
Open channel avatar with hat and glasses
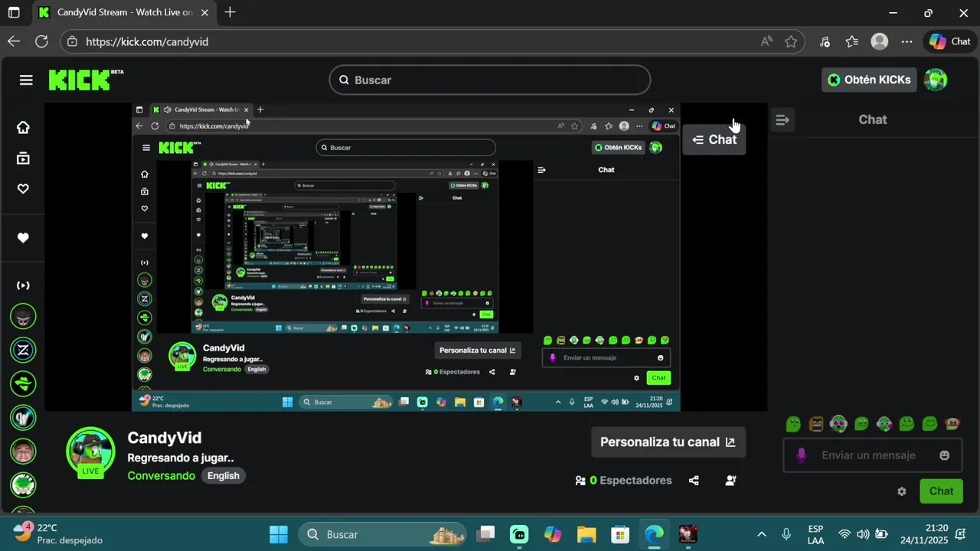coord(23,316)
